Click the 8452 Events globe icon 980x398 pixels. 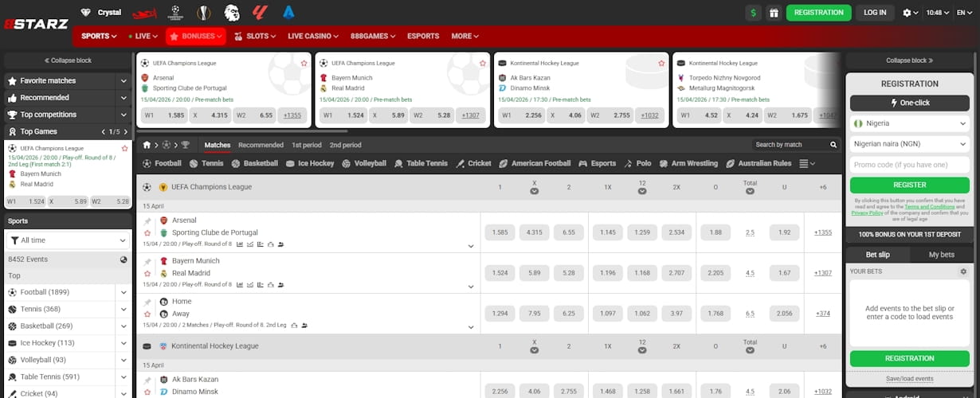123,259
